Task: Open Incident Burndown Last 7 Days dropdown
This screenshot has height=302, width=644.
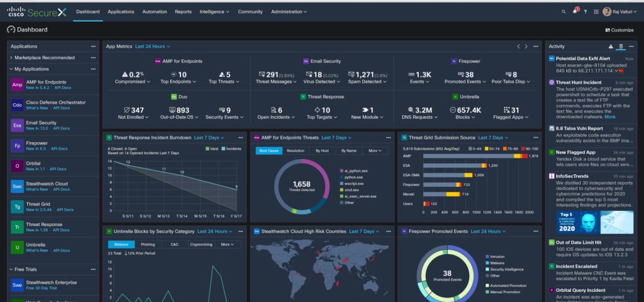Action: pyautogui.click(x=209, y=138)
